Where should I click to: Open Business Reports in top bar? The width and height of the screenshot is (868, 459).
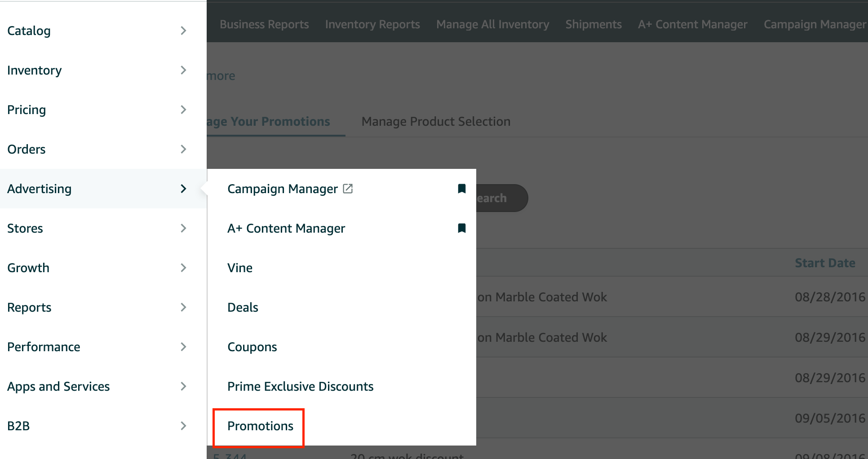click(x=264, y=24)
